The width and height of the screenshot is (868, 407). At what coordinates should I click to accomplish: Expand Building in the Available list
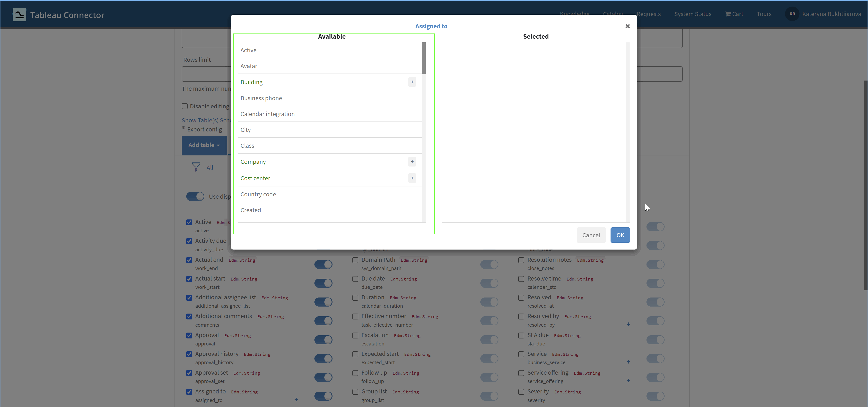pyautogui.click(x=412, y=82)
